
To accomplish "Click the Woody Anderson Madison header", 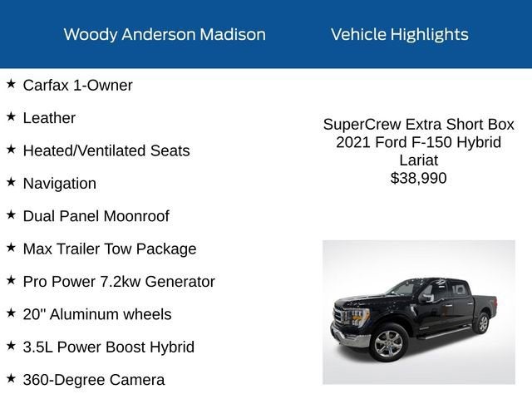I will (165, 35).
